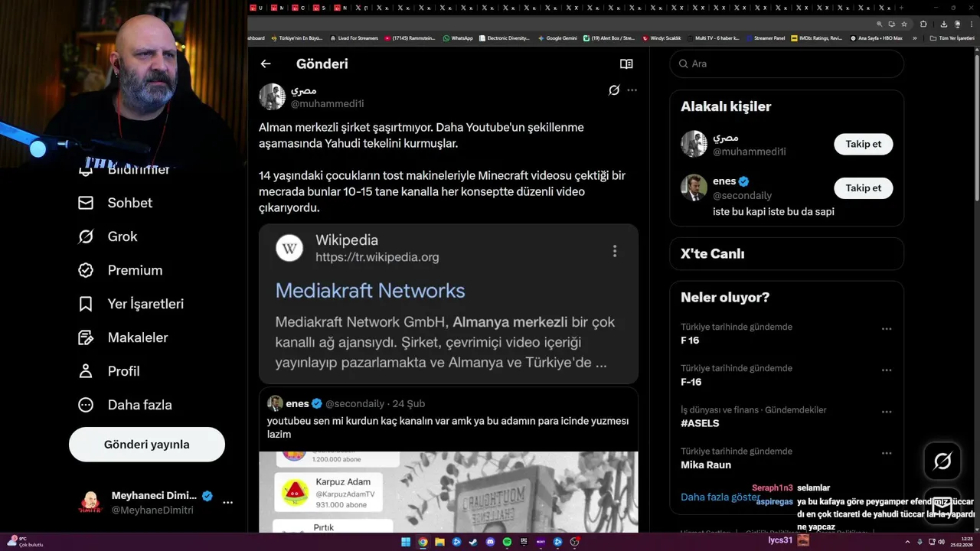
Task: Open the post's three-dot more menu
Action: click(x=632, y=90)
